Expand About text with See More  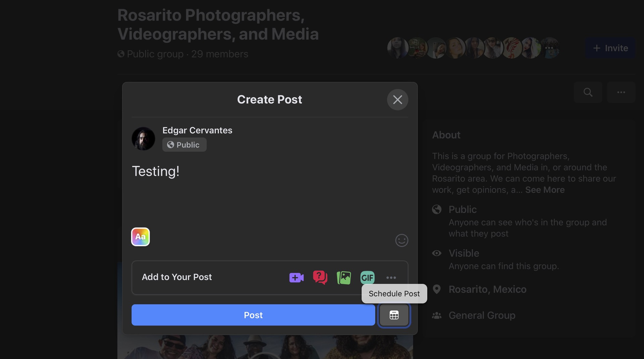(545, 190)
